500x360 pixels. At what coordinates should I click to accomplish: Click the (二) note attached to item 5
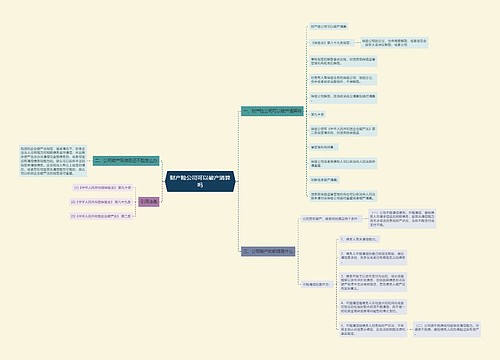447,329
